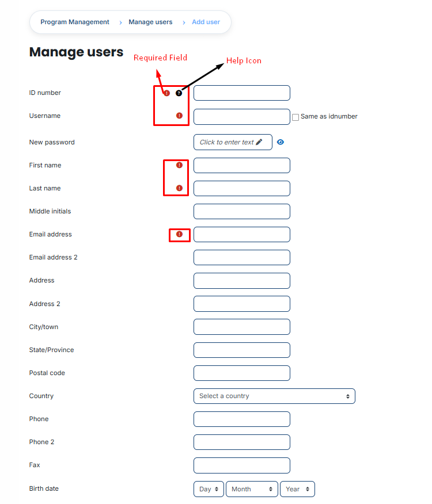This screenshot has width=432, height=504.
Task: Click the Birth date label
Action: click(x=44, y=488)
